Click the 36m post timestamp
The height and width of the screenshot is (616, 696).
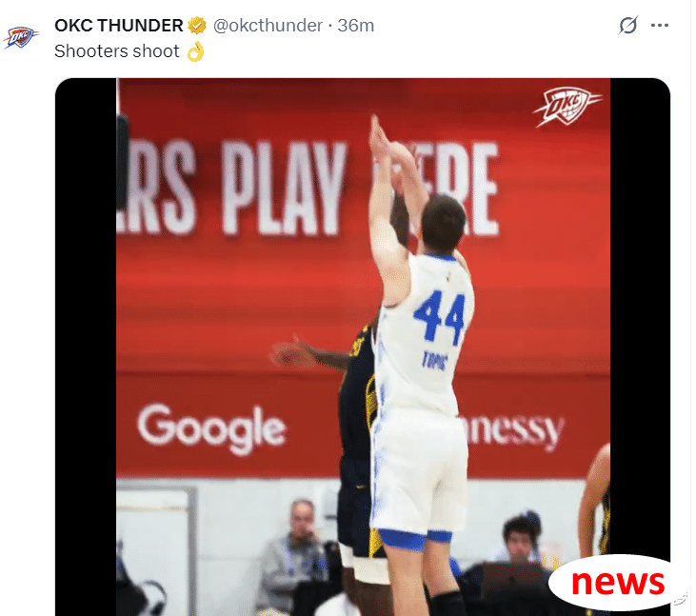coord(355,26)
